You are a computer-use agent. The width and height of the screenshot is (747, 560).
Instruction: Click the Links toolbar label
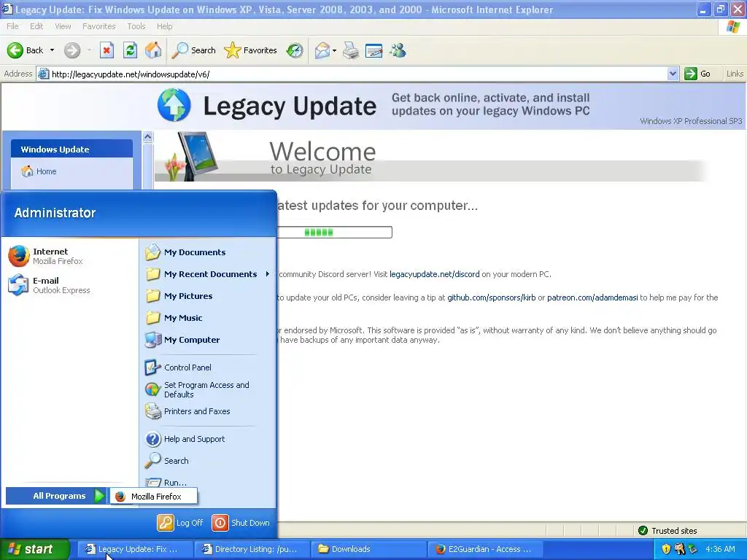735,74
